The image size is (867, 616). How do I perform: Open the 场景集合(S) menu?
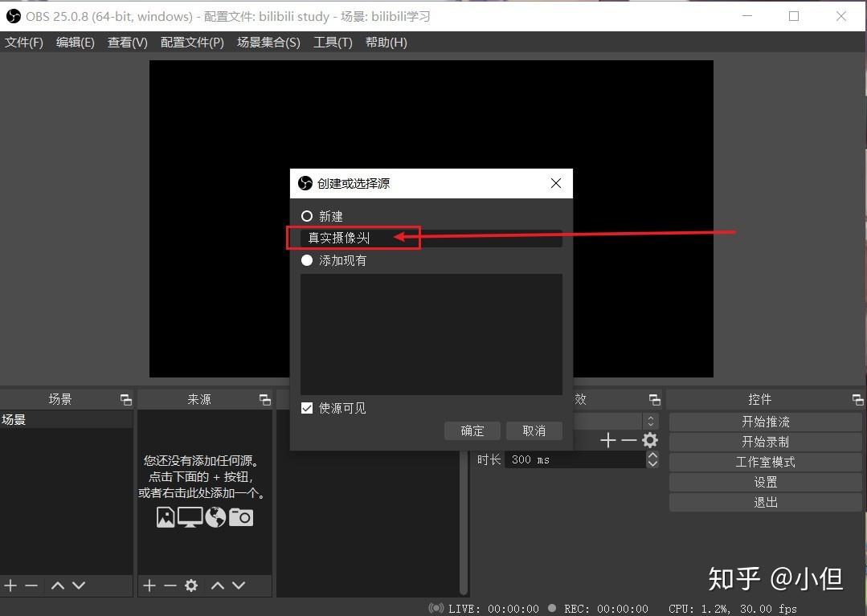coord(268,42)
